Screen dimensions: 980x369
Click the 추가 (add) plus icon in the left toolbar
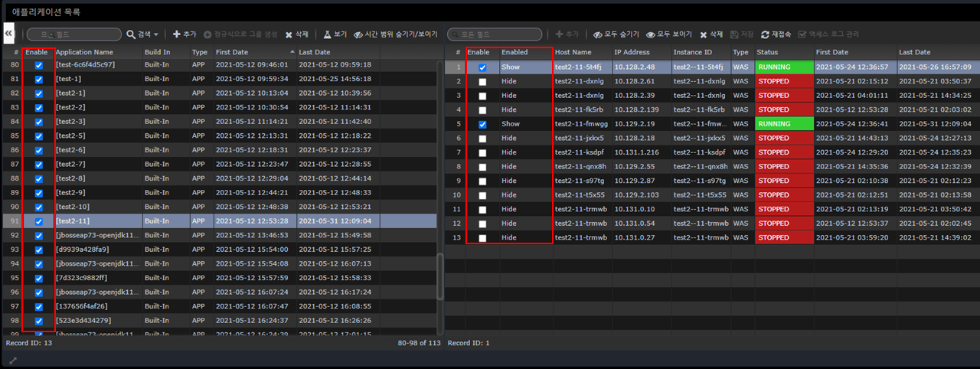[177, 34]
